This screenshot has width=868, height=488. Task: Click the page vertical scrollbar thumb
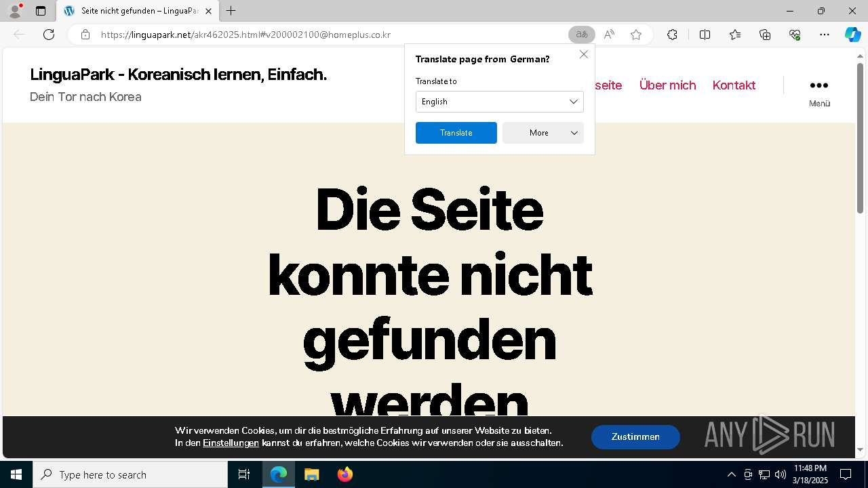pos(860,139)
